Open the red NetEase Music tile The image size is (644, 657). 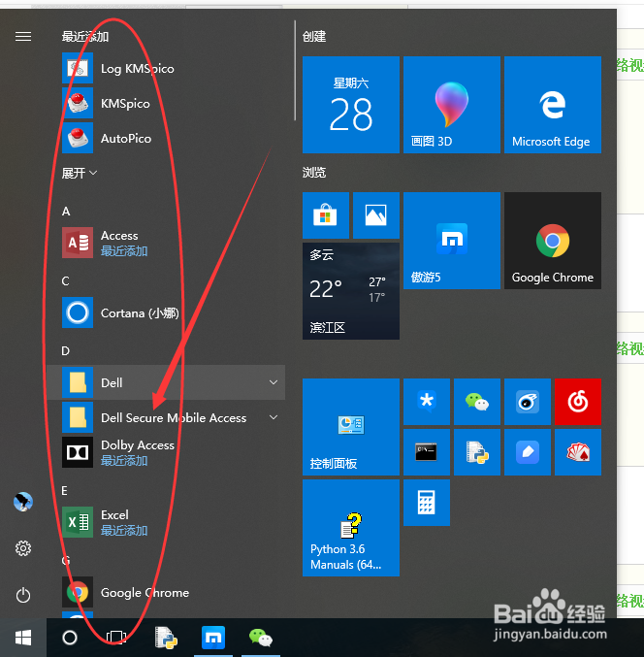tap(578, 402)
